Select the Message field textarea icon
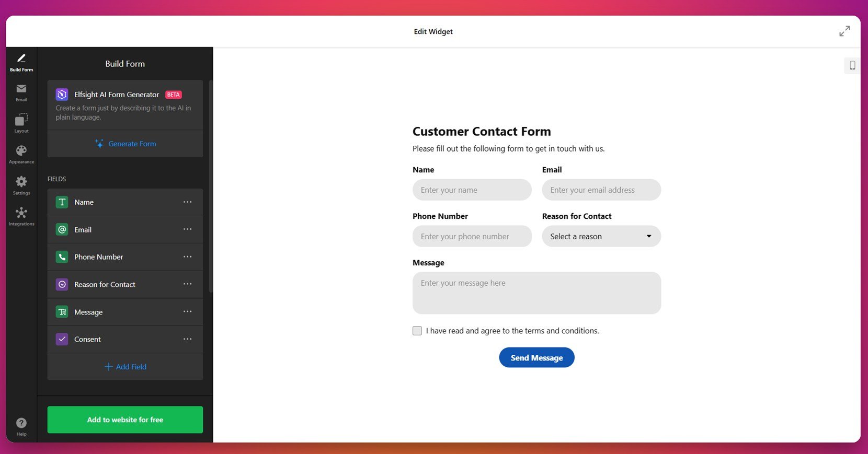Viewport: 868px width, 454px height. (62, 312)
